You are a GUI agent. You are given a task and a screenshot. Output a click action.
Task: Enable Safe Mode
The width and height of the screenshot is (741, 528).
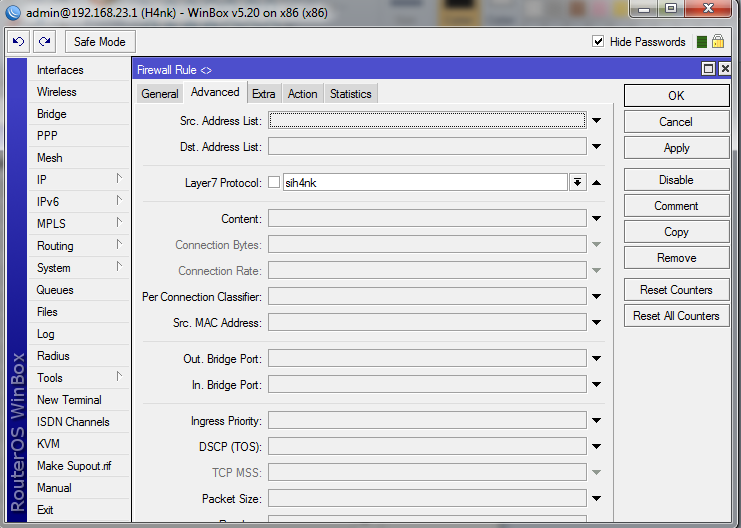100,42
